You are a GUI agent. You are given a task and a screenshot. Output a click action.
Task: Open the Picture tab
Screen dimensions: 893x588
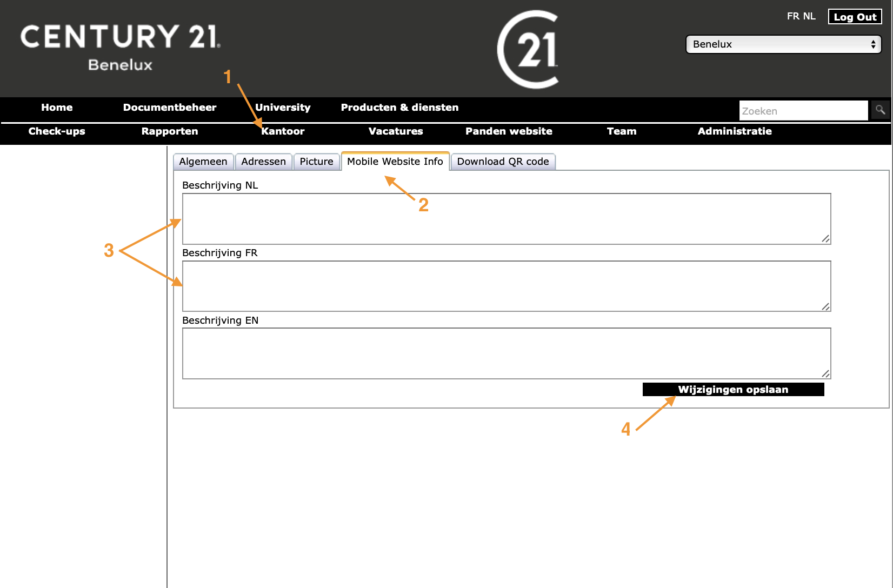[316, 162]
